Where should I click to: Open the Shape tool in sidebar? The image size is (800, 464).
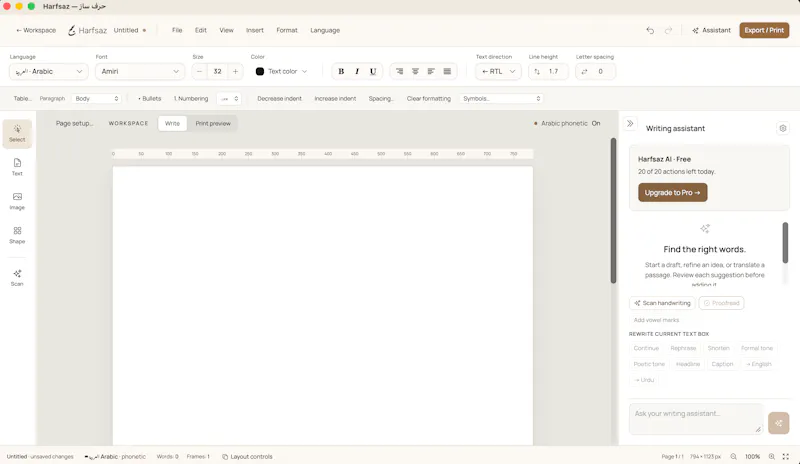[x=17, y=235]
